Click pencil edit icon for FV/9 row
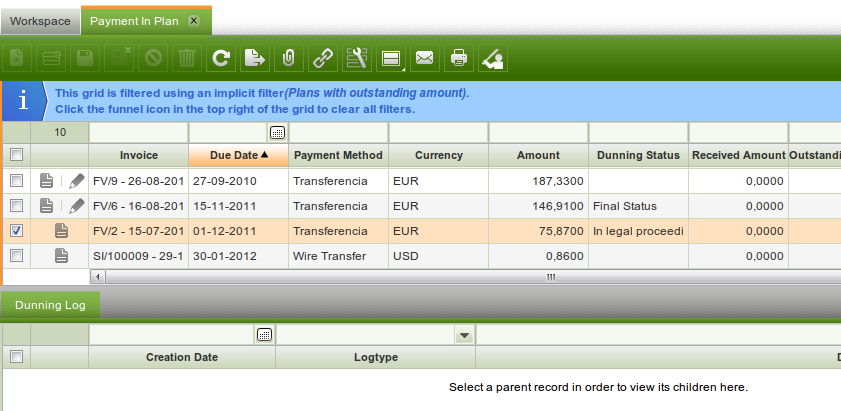This screenshot has height=411, width=841. (77, 181)
